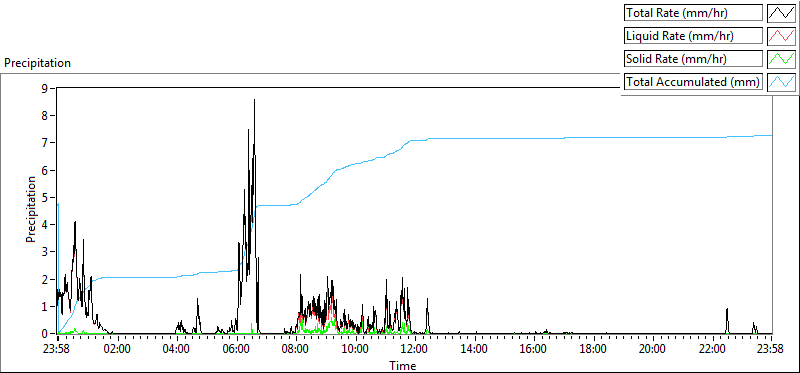800x373 pixels.
Task: Click the Precipitation title above the chart
Action: point(37,63)
